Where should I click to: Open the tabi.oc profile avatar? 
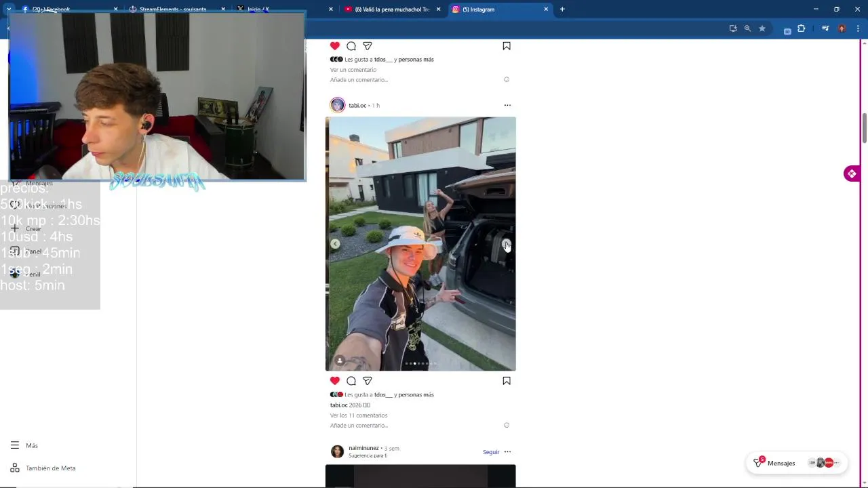[337, 105]
